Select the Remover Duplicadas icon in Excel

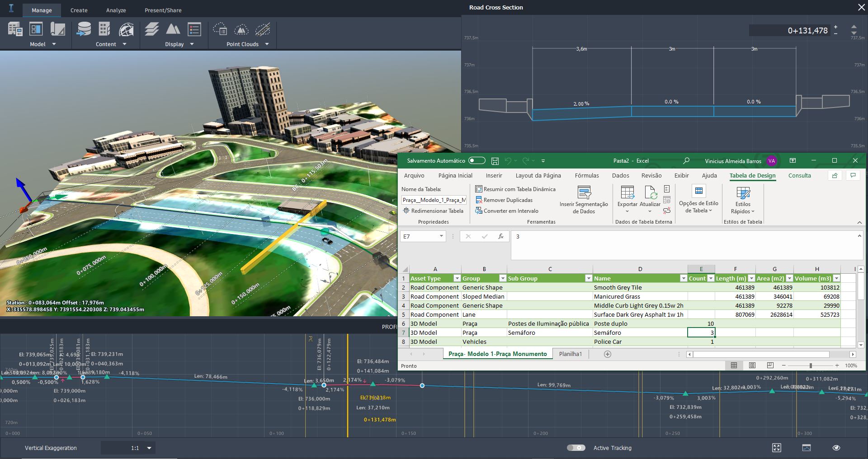coord(479,200)
